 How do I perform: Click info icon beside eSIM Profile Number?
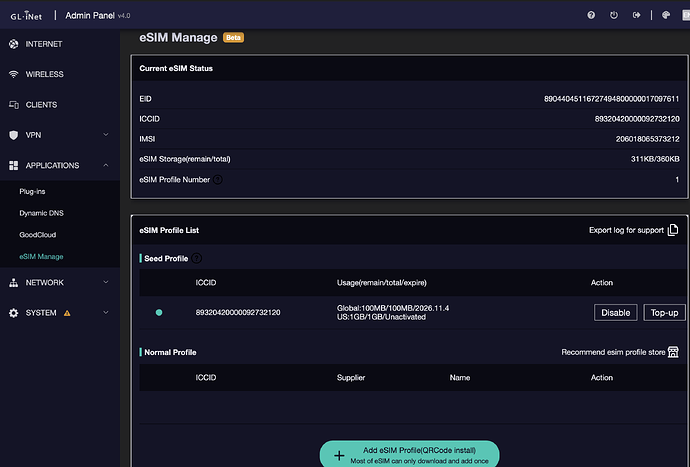point(218,180)
